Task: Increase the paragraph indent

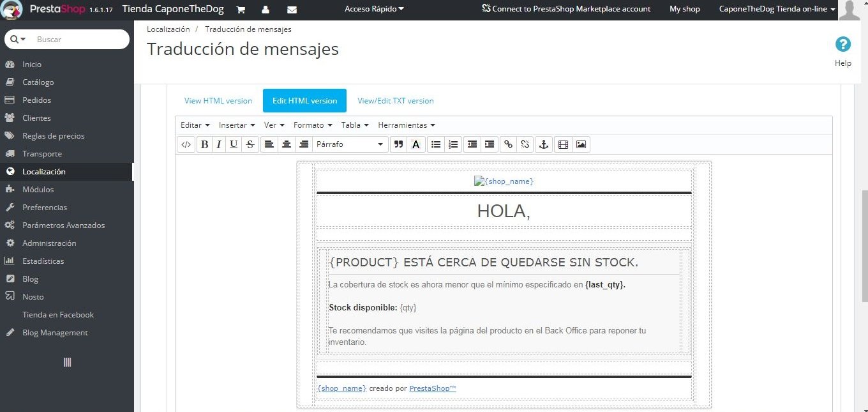Action: (490, 144)
